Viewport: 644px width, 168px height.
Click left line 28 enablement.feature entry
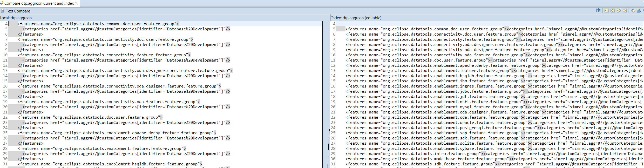pyautogui.click(x=102, y=149)
